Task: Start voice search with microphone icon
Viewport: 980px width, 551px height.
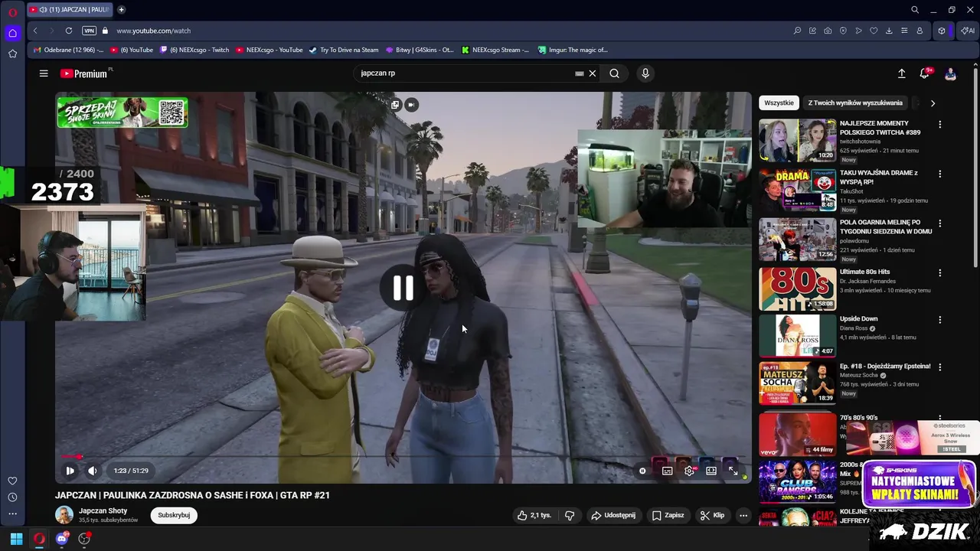Action: click(x=645, y=73)
